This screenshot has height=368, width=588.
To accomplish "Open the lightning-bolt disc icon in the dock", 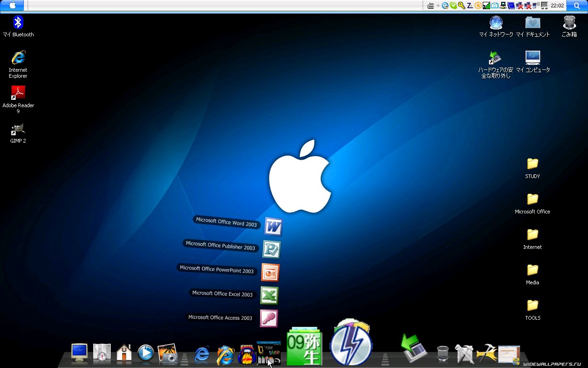I will point(351,342).
